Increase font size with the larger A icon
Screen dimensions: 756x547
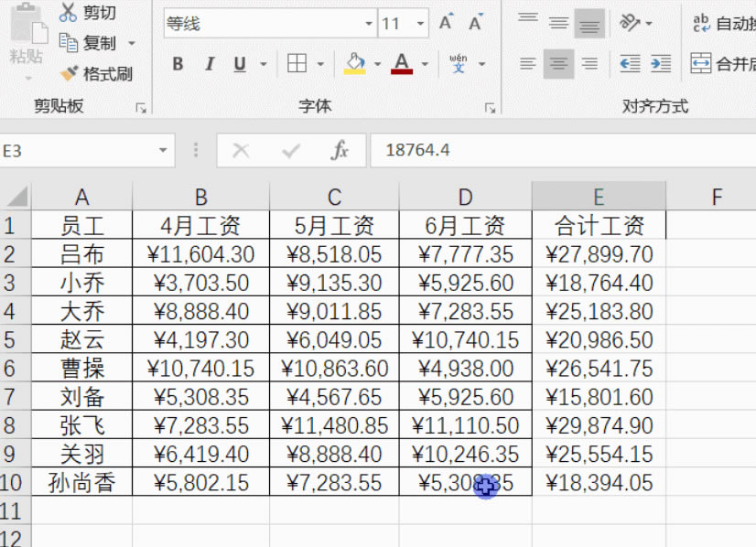tap(446, 24)
